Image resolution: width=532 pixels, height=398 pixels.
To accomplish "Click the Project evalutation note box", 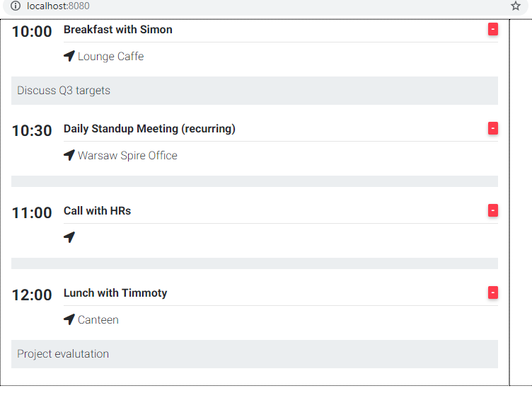I will coord(255,354).
